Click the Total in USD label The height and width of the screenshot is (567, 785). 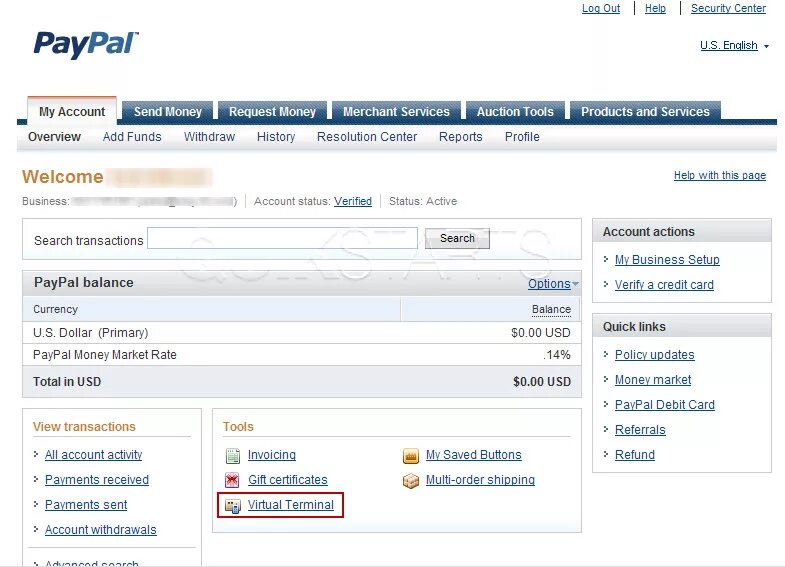click(67, 382)
